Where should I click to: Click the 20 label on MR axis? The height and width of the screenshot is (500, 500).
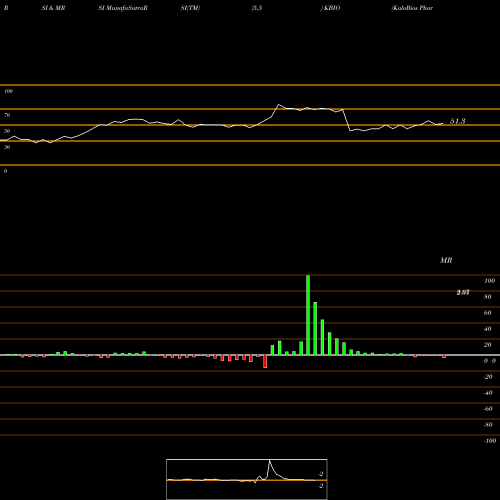coord(488,345)
